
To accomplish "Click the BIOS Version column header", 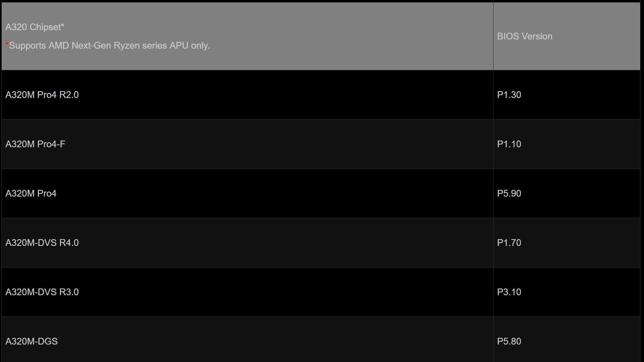I will coord(524,36).
